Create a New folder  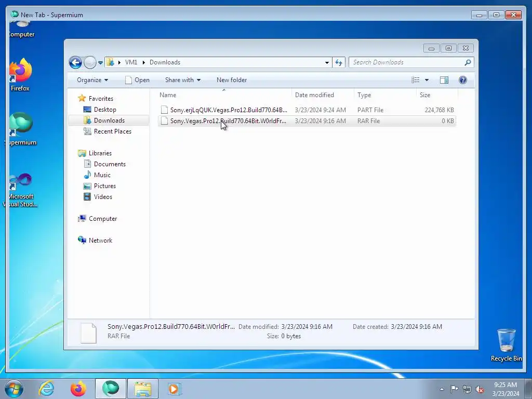pos(232,80)
